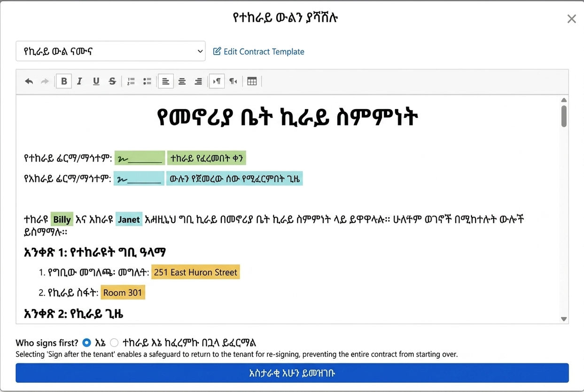This screenshot has height=392, width=584.
Task: Click the scrollbar down arrow
Action: 564,319
